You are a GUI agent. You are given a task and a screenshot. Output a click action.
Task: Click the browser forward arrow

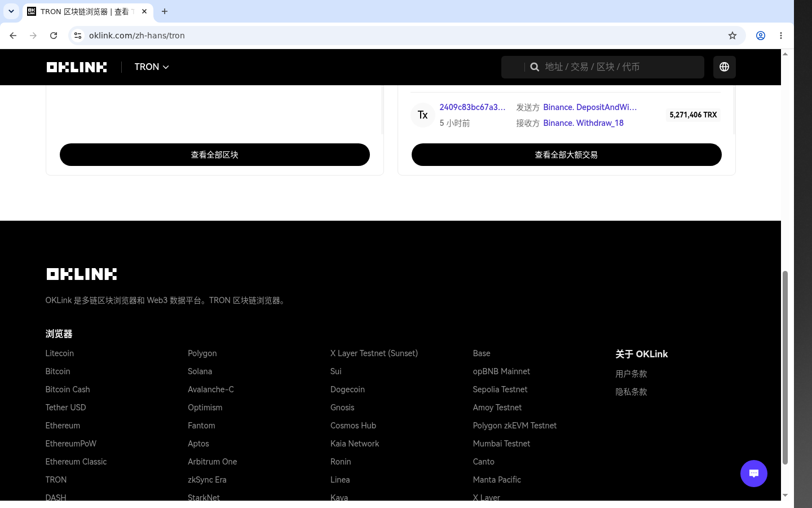[33, 36]
